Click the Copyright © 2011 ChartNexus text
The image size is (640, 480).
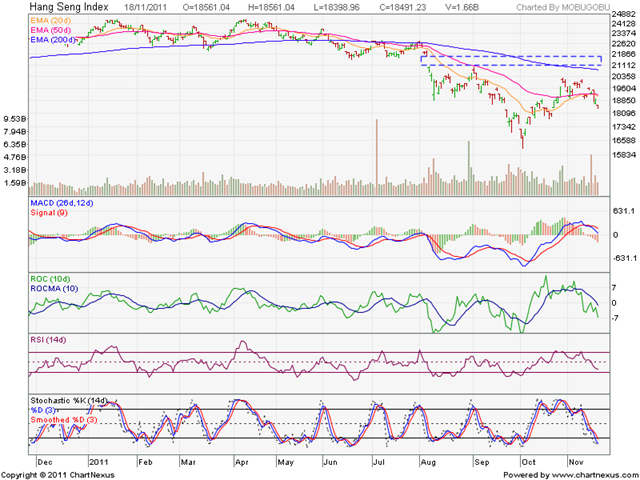[x=58, y=475]
